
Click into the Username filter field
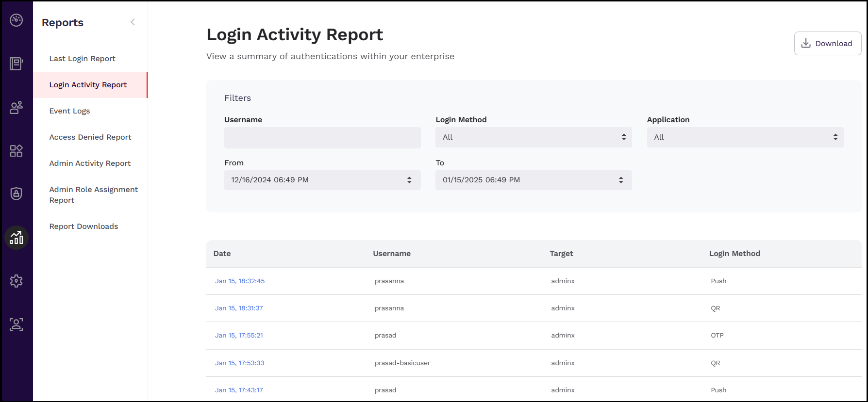[x=322, y=138]
